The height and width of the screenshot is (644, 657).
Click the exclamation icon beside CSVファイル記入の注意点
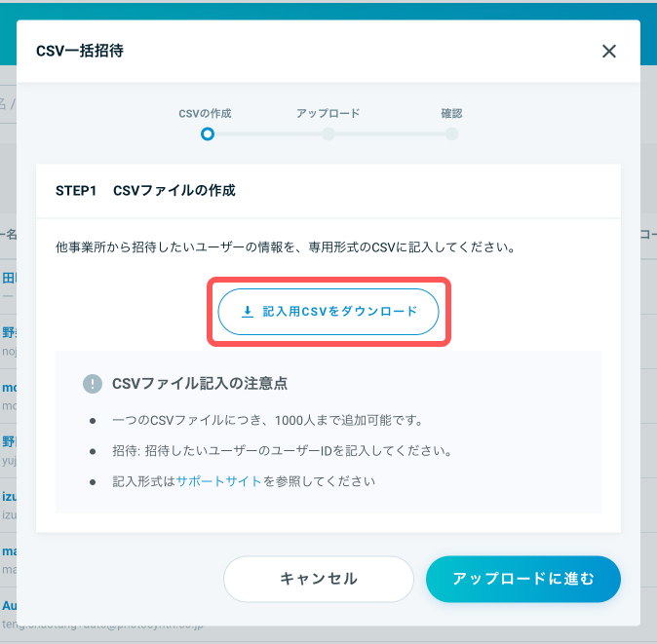click(x=93, y=384)
